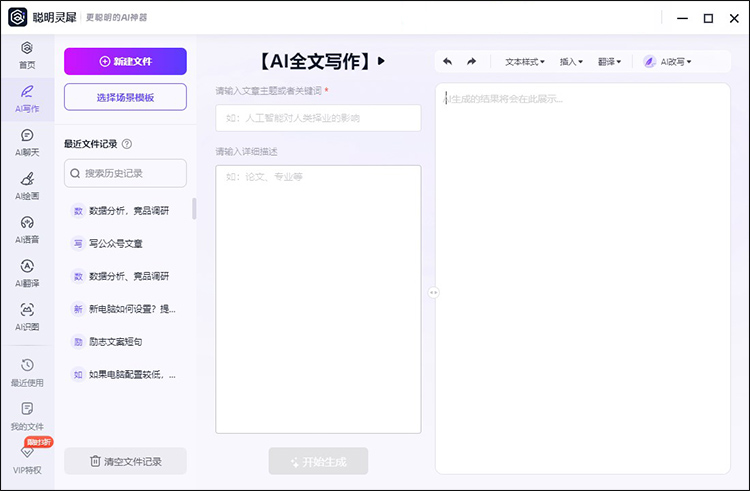Click the 开始生成 button
Screen dimensions: 750x491
pyautogui.click(x=318, y=461)
